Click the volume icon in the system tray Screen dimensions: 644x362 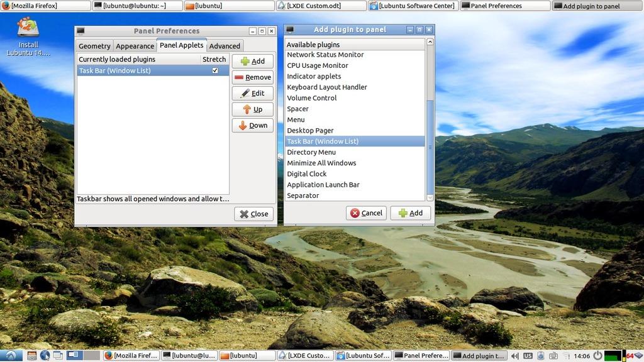click(x=515, y=355)
